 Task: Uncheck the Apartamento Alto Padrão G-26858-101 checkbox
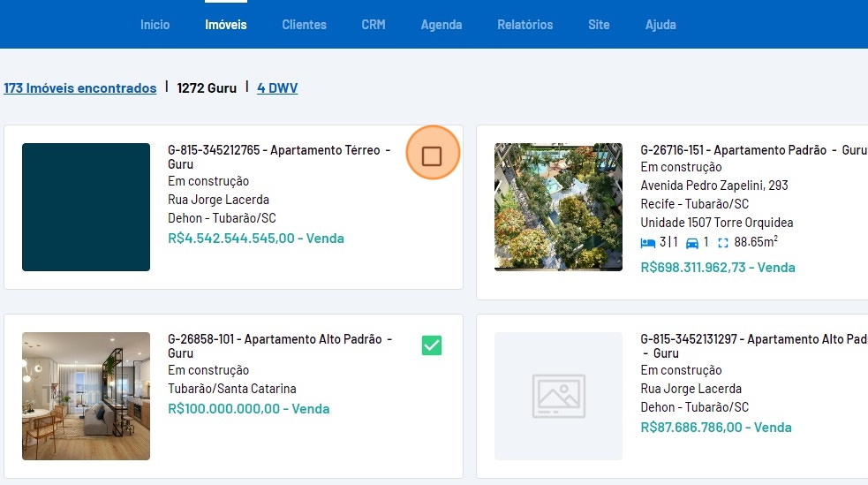tap(432, 345)
